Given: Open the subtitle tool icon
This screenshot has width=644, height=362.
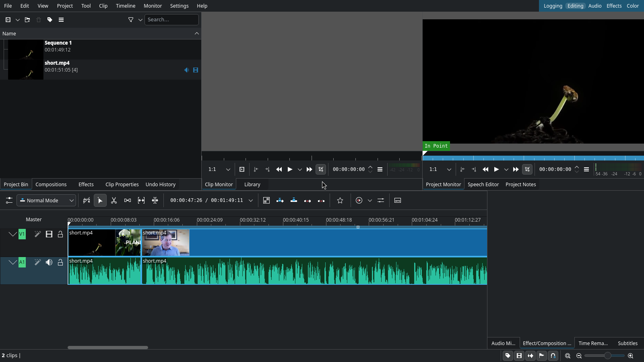Looking at the screenshot, I should coord(398,200).
